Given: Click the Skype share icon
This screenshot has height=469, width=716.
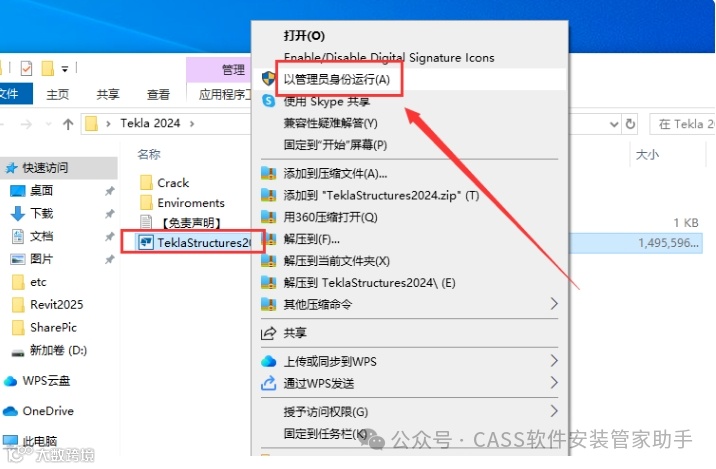Looking at the screenshot, I should coord(268,100).
